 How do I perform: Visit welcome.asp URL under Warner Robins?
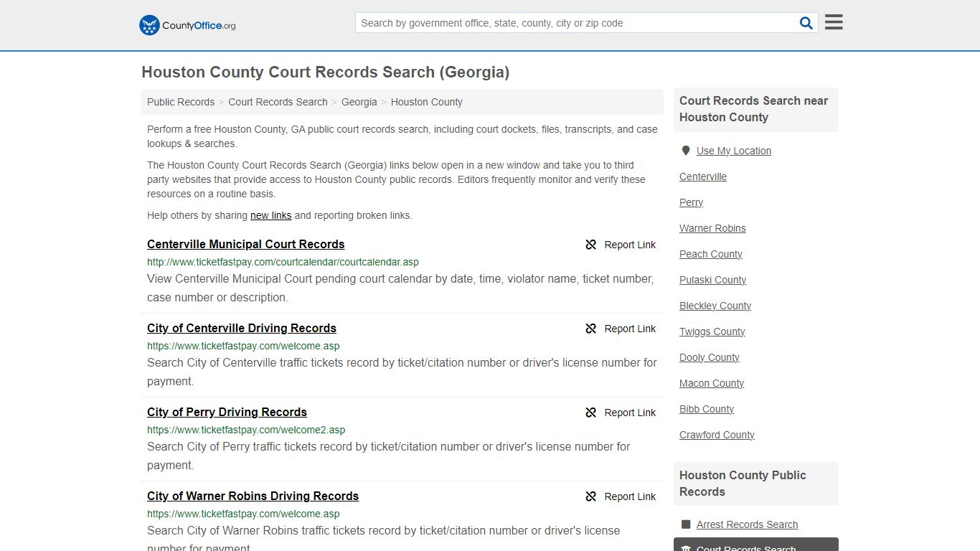tap(243, 514)
